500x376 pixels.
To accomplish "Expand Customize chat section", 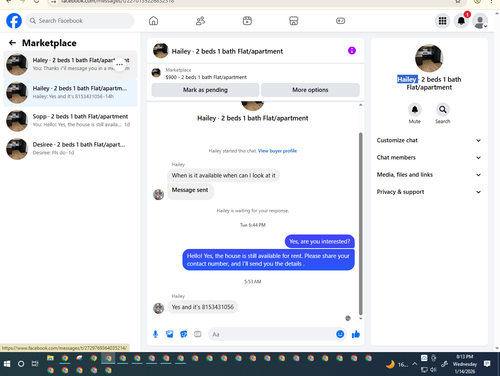I will [429, 140].
